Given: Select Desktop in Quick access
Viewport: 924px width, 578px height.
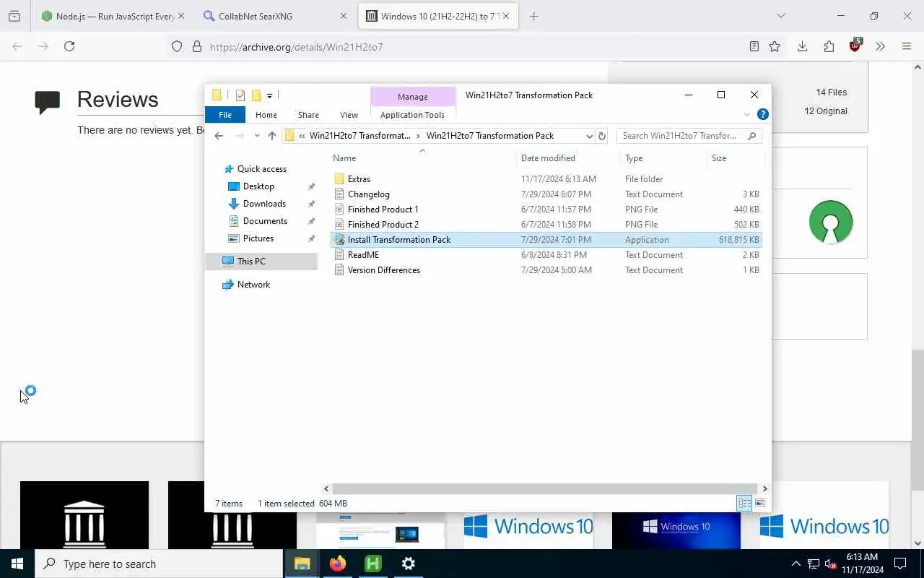Looking at the screenshot, I should coord(258,186).
